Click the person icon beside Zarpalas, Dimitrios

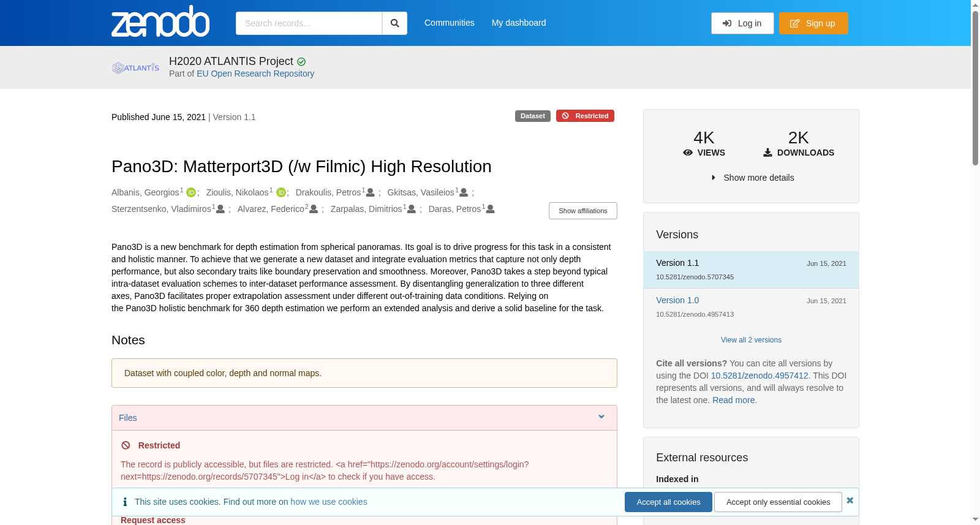coord(412,209)
